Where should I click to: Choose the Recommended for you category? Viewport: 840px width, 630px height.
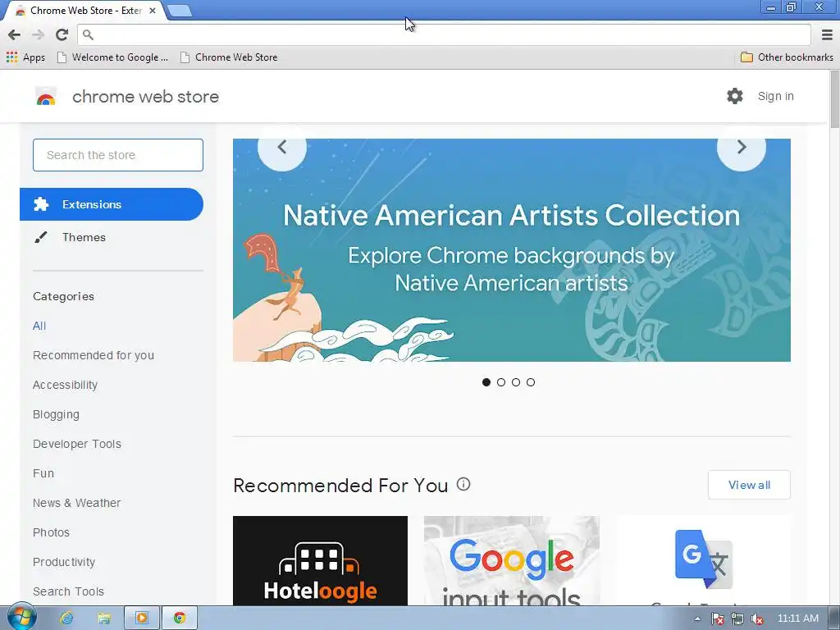tap(94, 355)
